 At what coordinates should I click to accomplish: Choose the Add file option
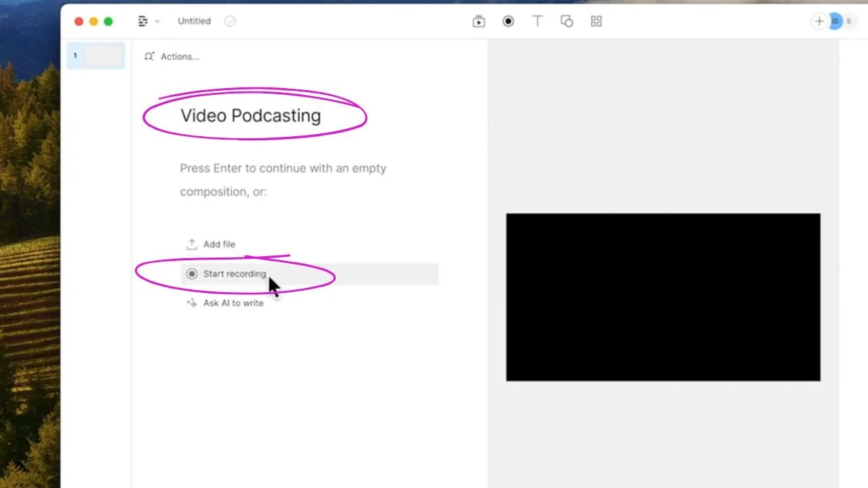point(211,244)
